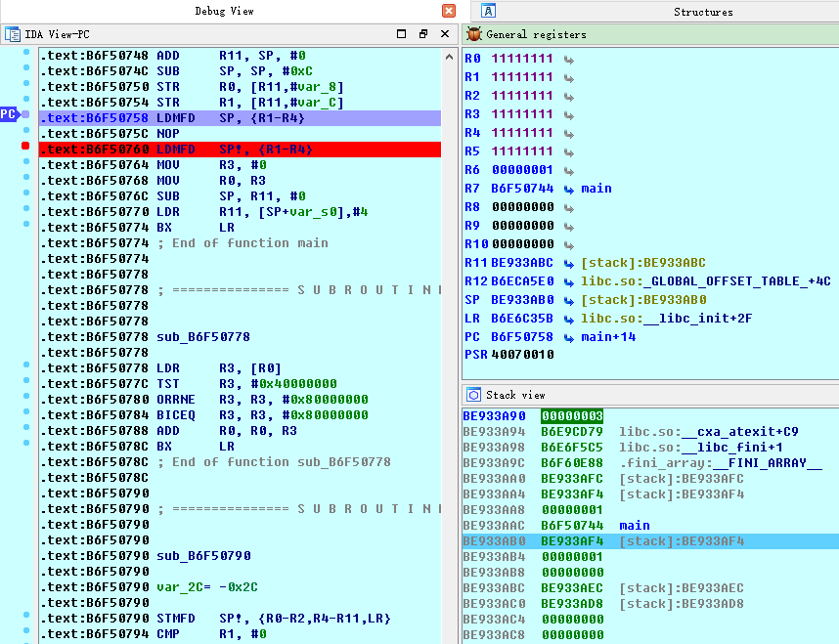839x644 pixels.
Task: Toggle the red breakpoint at B6F50760
Action: [25, 146]
